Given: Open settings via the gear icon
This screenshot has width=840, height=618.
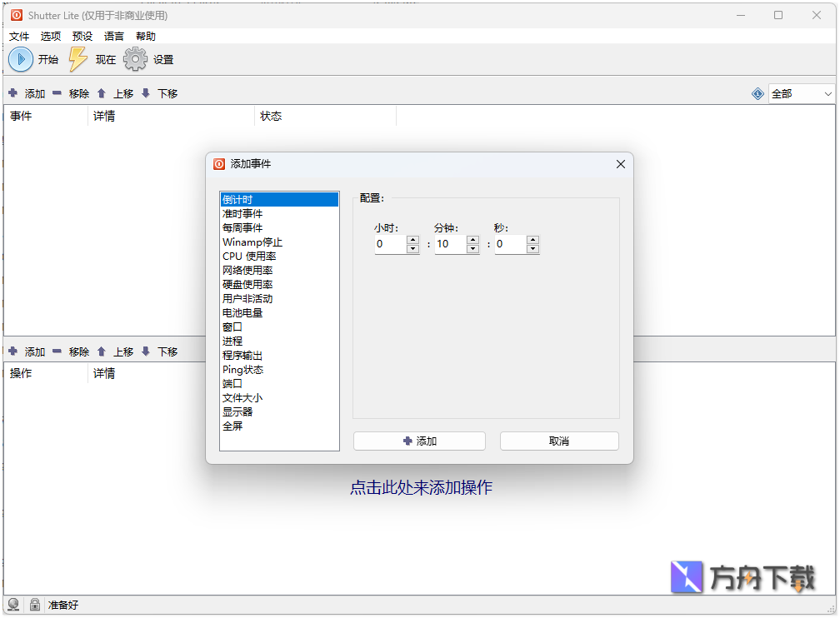Looking at the screenshot, I should point(134,58).
